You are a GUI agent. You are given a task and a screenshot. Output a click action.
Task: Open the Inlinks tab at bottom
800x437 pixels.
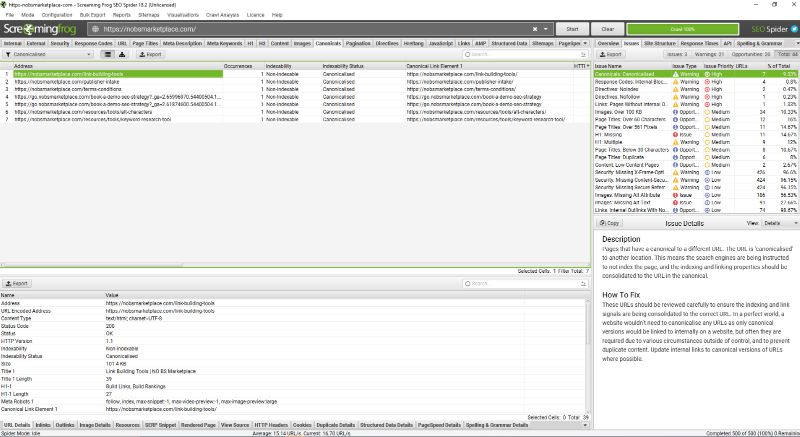43,424
